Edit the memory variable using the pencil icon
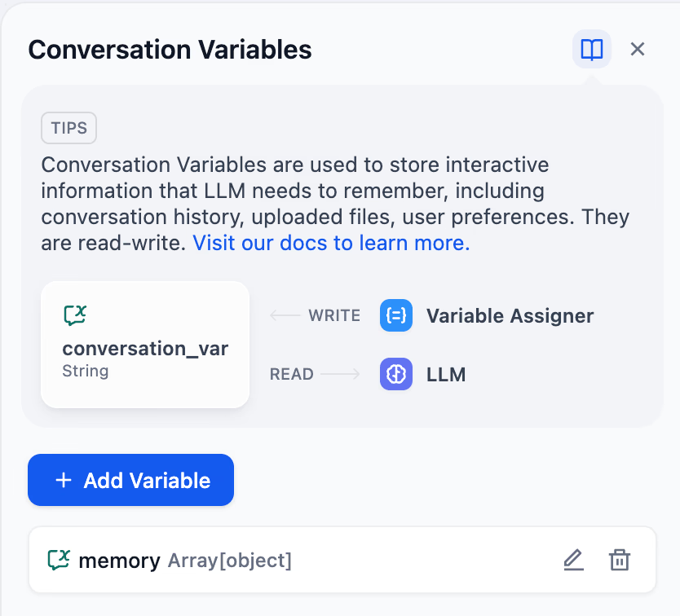680x616 pixels. tap(573, 560)
